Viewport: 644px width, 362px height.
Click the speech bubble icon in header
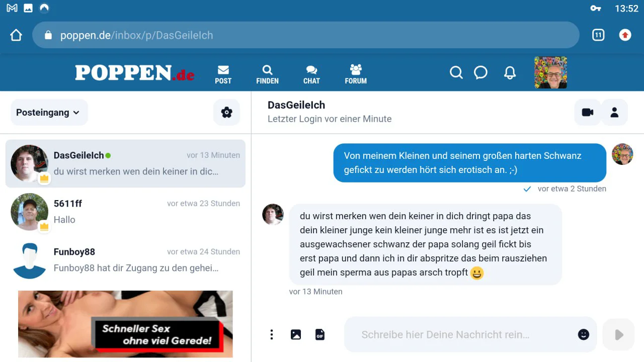click(x=481, y=73)
